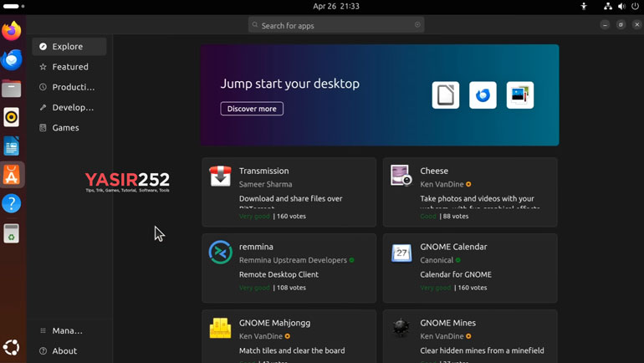Viewport: 644px width, 363px height.
Task: Open the Transmission app title
Action: (x=264, y=171)
